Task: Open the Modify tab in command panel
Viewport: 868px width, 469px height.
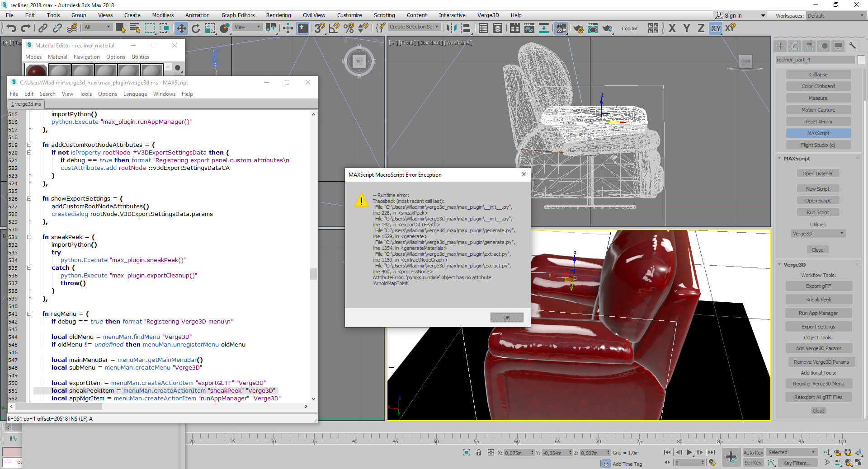Action: pos(795,46)
